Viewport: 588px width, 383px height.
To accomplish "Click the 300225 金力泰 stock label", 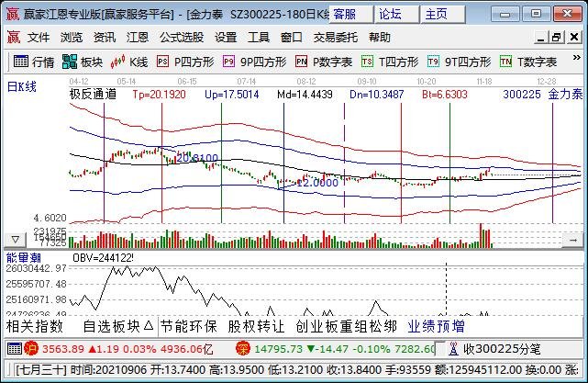I will tap(543, 95).
